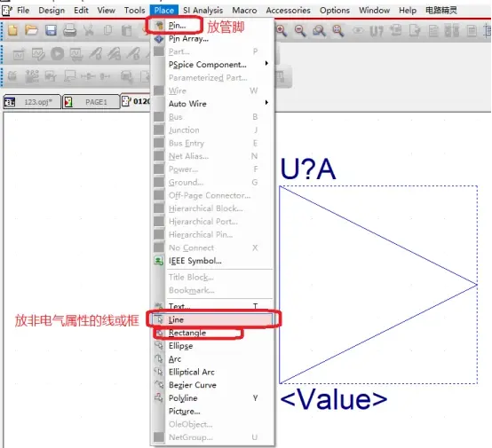Click the Zoom In magnifier icon

click(x=282, y=31)
